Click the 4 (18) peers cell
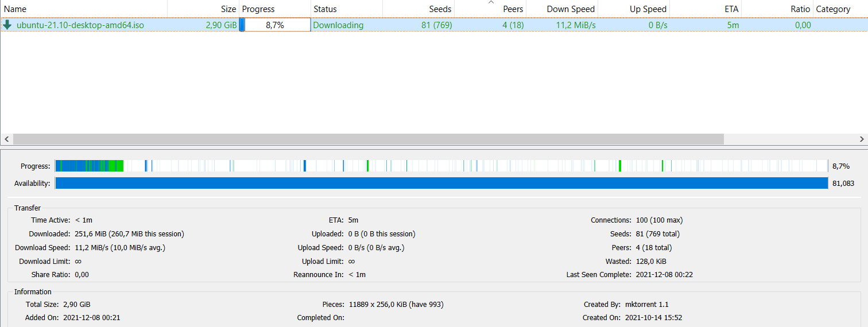Screen dimensions: 868x327 (513, 25)
